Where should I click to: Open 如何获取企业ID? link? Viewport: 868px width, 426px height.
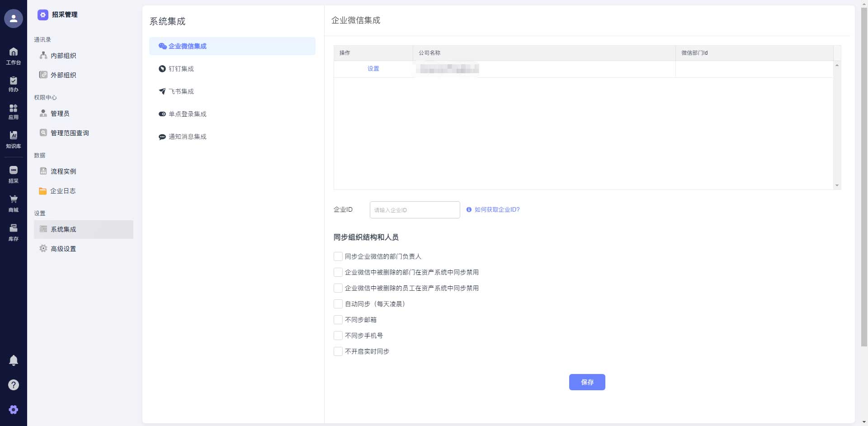(497, 210)
